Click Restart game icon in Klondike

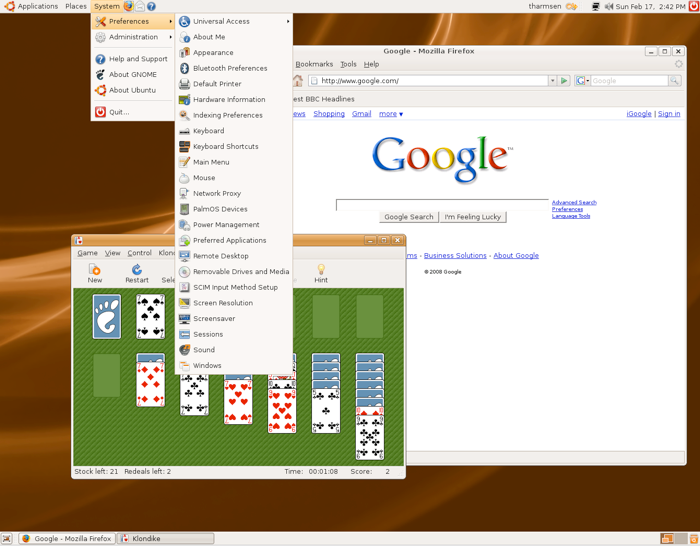tap(137, 269)
